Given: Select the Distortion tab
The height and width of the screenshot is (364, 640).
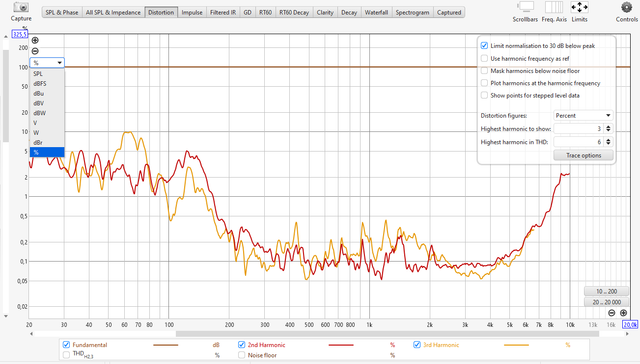Looking at the screenshot, I should click(x=161, y=12).
